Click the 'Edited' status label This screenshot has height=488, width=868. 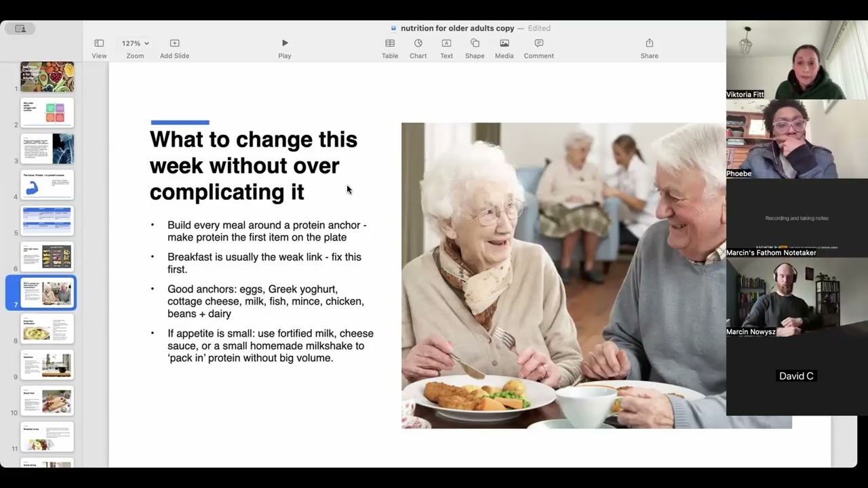tap(539, 28)
